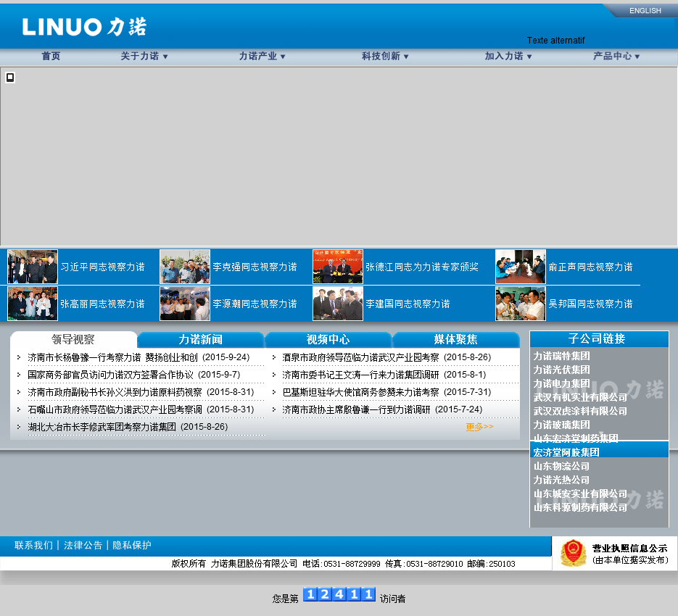This screenshot has height=616, width=678.
Task: Open the 李源潮同志视察力诺 photo thumbnail
Action: 185,304
